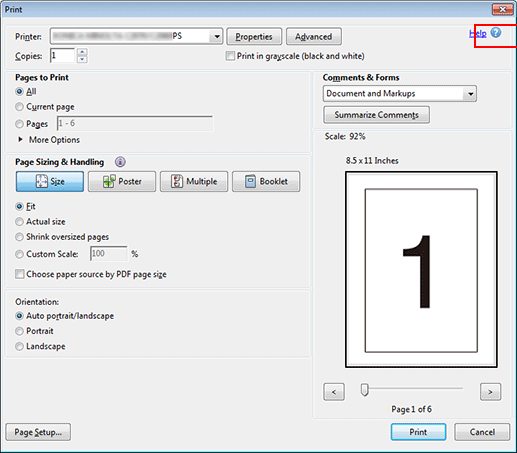This screenshot has height=453, width=517.
Task: Select Landscape orientation
Action: [19, 346]
